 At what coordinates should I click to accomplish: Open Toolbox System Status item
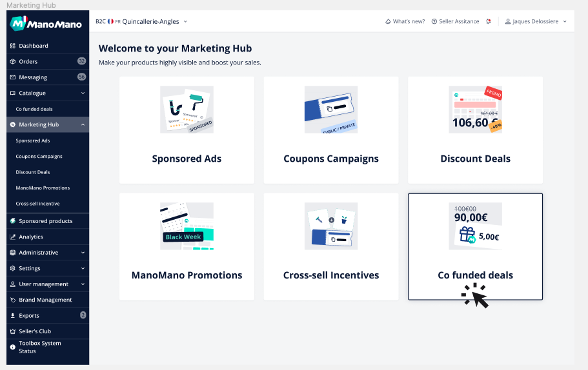(48, 347)
